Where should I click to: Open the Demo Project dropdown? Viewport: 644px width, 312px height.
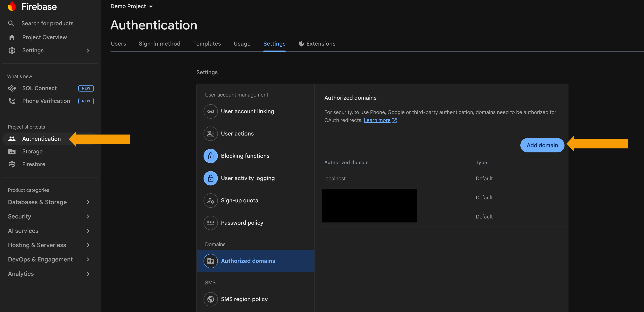click(x=132, y=6)
